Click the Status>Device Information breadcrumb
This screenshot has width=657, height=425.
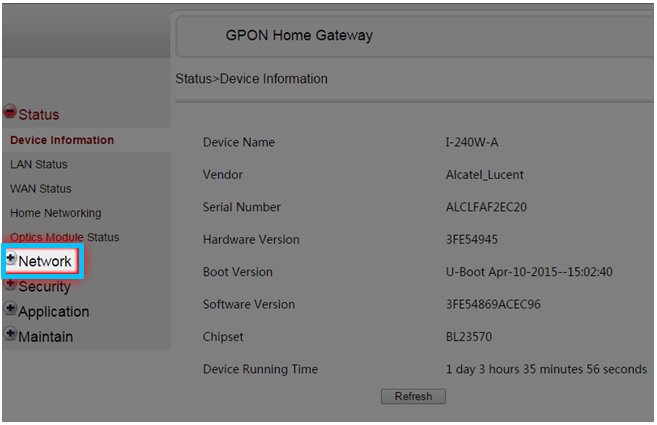coord(251,78)
